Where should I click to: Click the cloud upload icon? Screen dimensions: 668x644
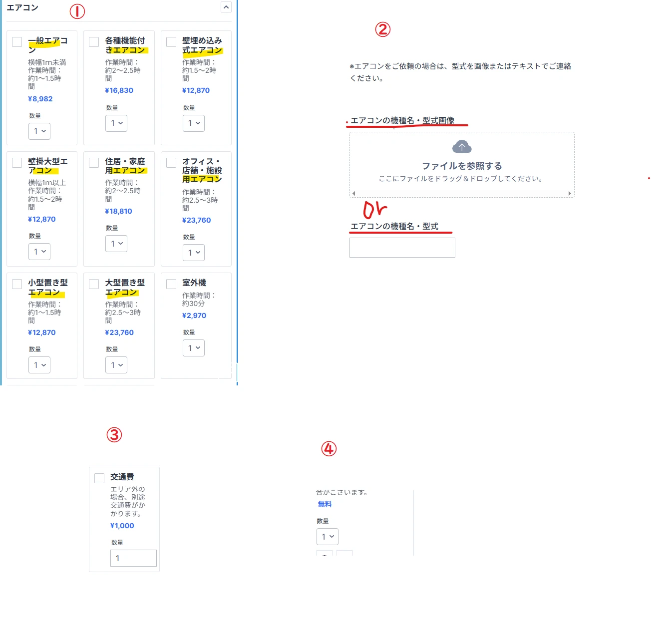tap(462, 147)
